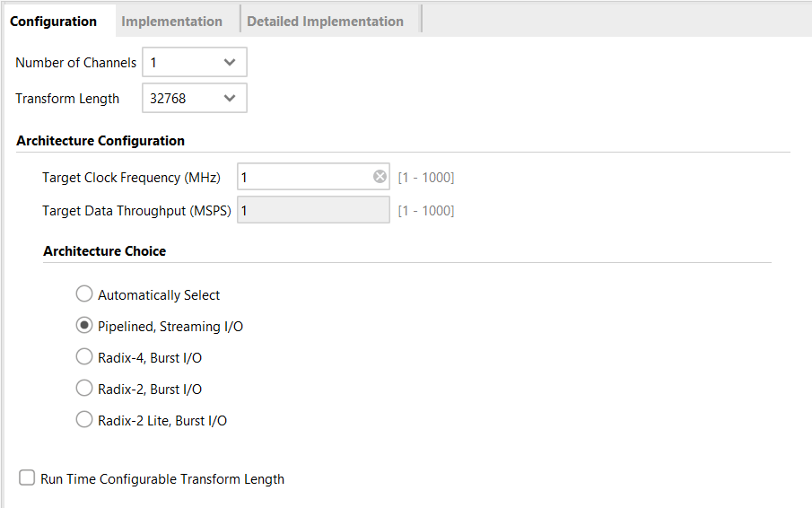812x508 pixels.
Task: Click the Target Data Throughput field
Action: pos(312,211)
